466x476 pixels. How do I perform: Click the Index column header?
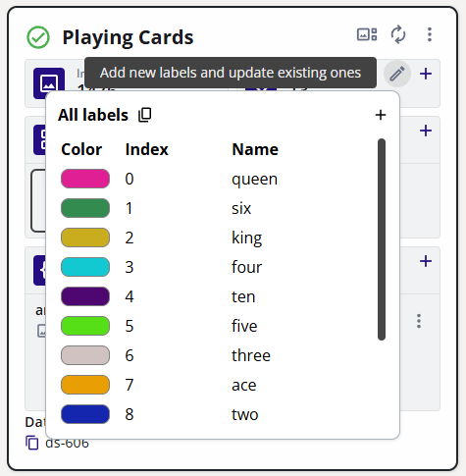pos(147,149)
